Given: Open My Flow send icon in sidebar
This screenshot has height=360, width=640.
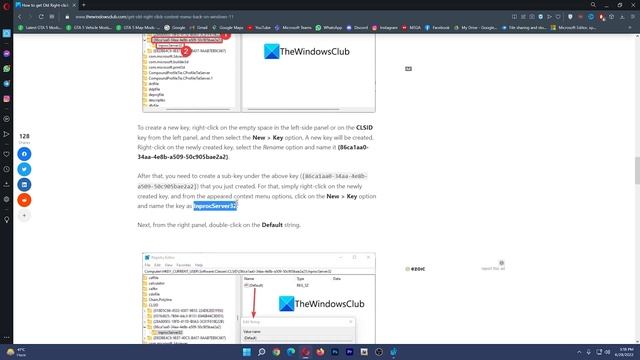Looking at the screenshot, I should click(x=7, y=134).
